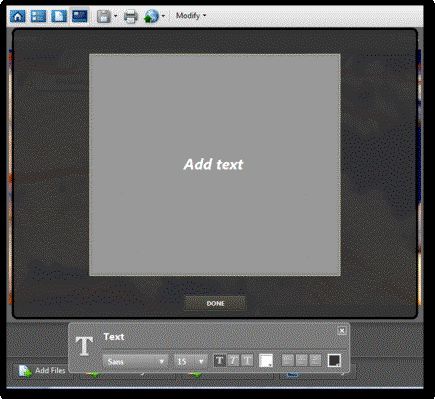Expand the globe publish dropdown arrow
This screenshot has width=435, height=399.
[x=163, y=16]
